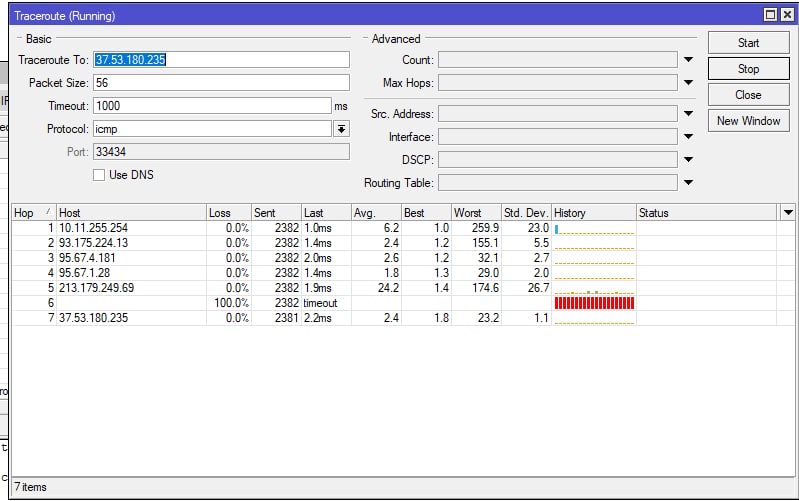The image size is (799, 501).
Task: Maximize the Traceroute window
Action: [x=770, y=15]
